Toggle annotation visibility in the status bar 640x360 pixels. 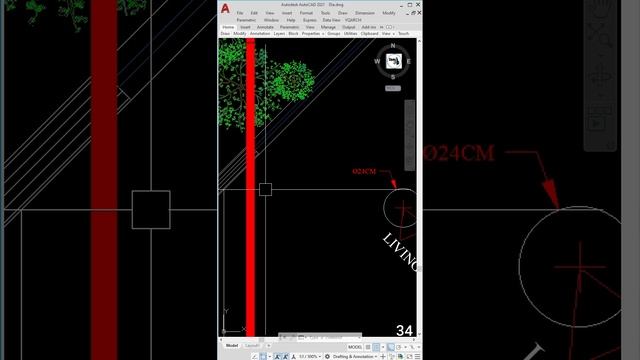(x=278, y=356)
